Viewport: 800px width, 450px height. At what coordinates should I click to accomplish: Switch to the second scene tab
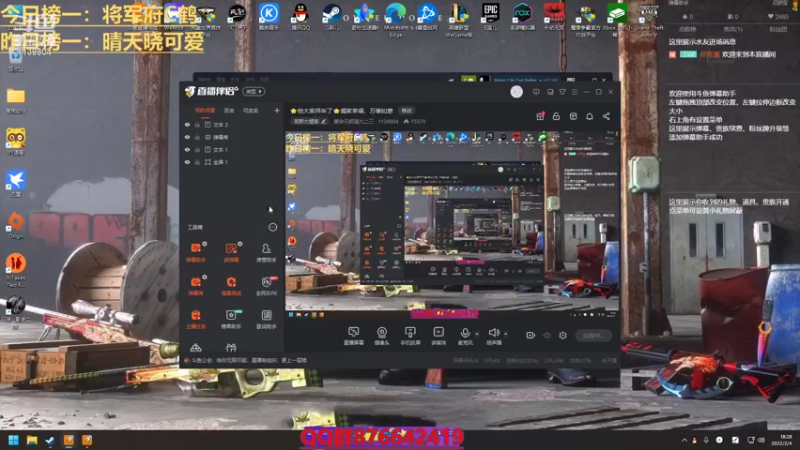click(x=229, y=110)
